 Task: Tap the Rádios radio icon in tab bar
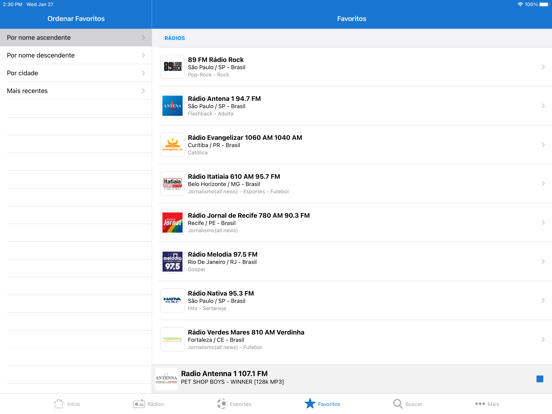139,404
